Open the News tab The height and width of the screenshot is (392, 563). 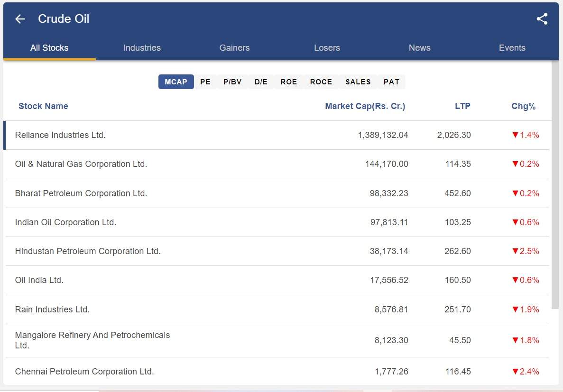[x=419, y=47]
